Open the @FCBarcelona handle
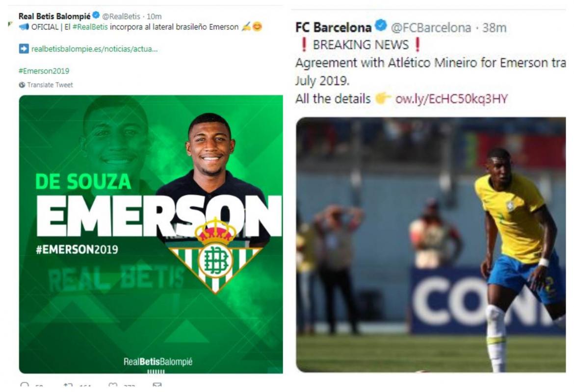The height and width of the screenshot is (392, 574). (x=431, y=27)
